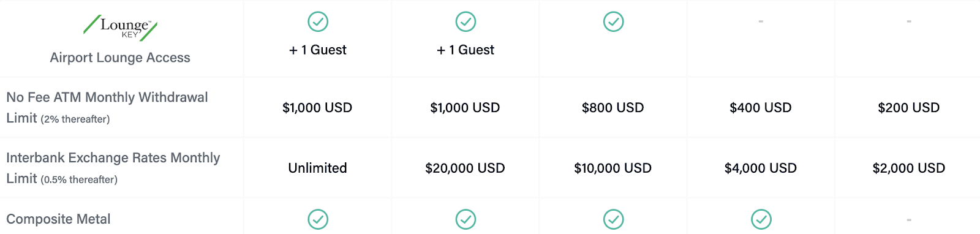Click third column Composite Metal checkmark

click(613, 219)
